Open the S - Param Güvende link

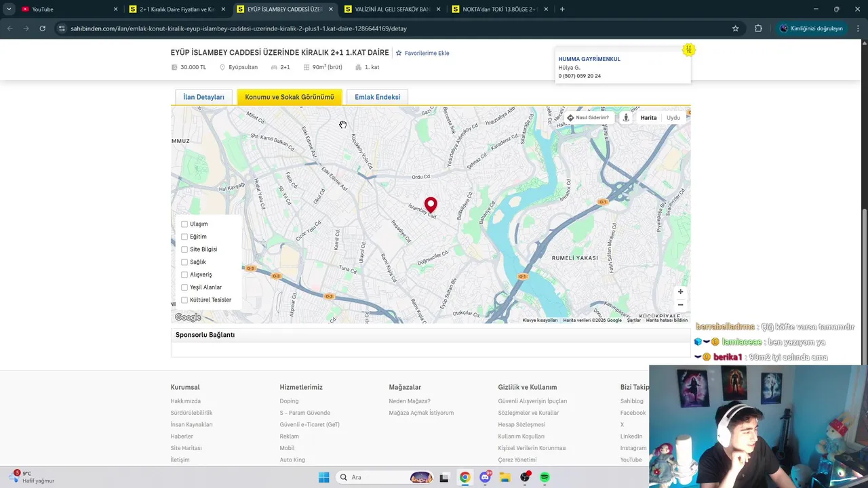[x=304, y=413]
